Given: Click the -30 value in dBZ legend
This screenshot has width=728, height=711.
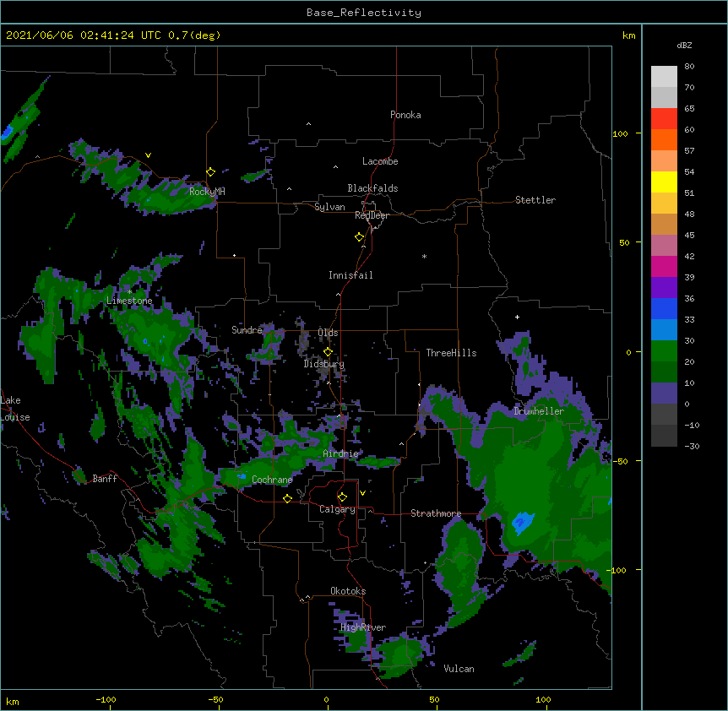Looking at the screenshot, I should click(x=692, y=446).
